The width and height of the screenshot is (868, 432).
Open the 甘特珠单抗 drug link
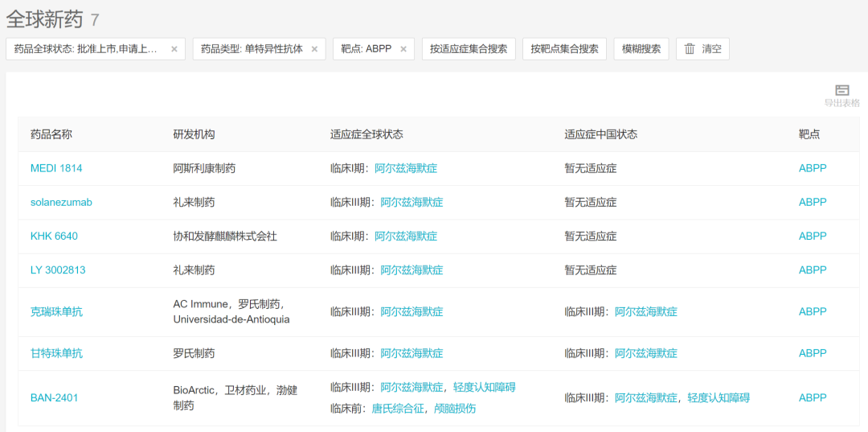pyautogui.click(x=56, y=353)
